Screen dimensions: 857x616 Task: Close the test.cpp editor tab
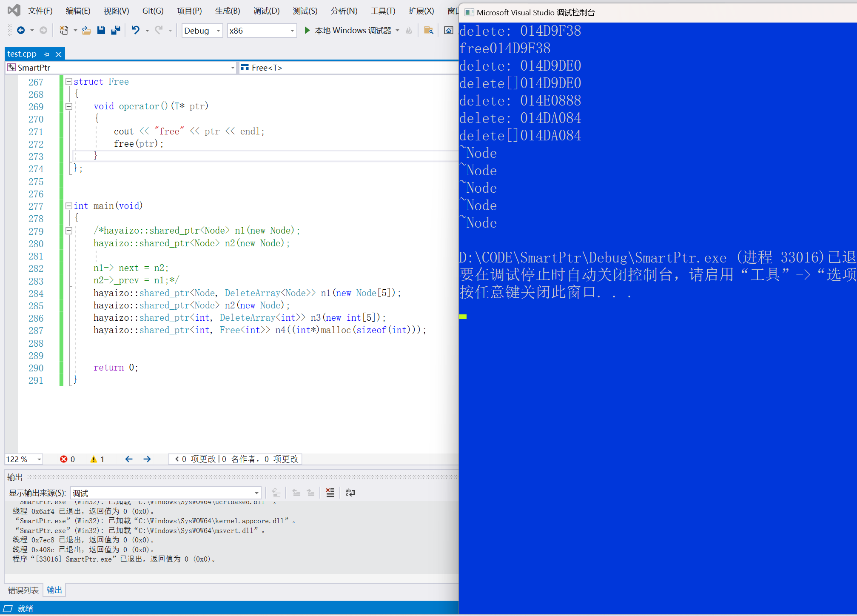(x=59, y=54)
